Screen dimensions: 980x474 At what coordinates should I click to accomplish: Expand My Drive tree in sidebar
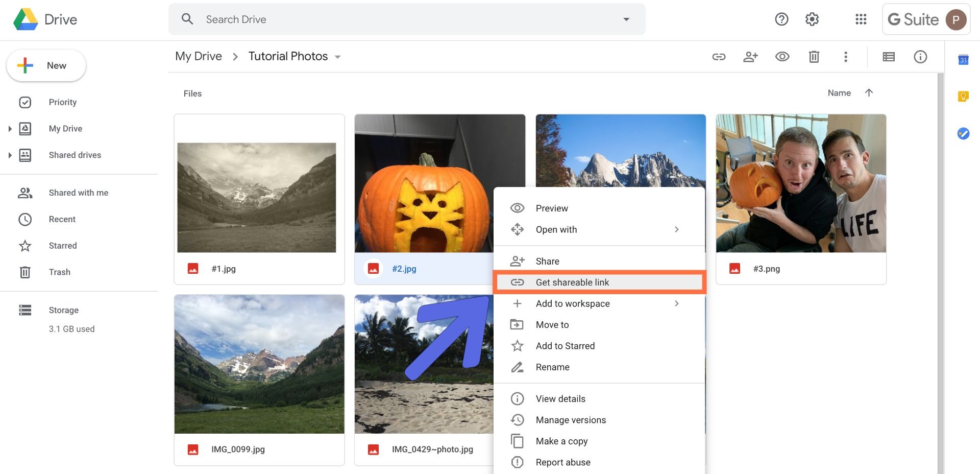pyautogui.click(x=10, y=129)
